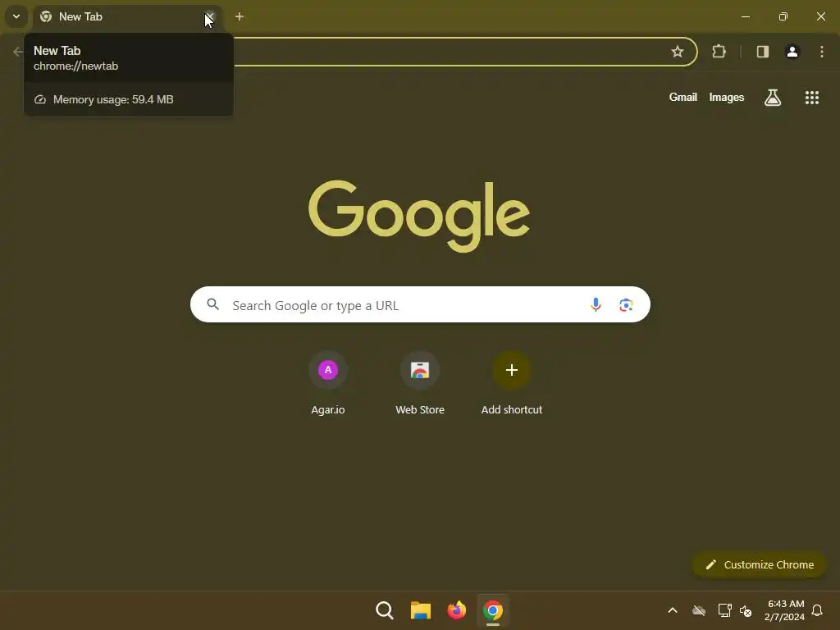Click the magnifier icon in search box
This screenshot has height=630, width=840.
[x=212, y=305]
